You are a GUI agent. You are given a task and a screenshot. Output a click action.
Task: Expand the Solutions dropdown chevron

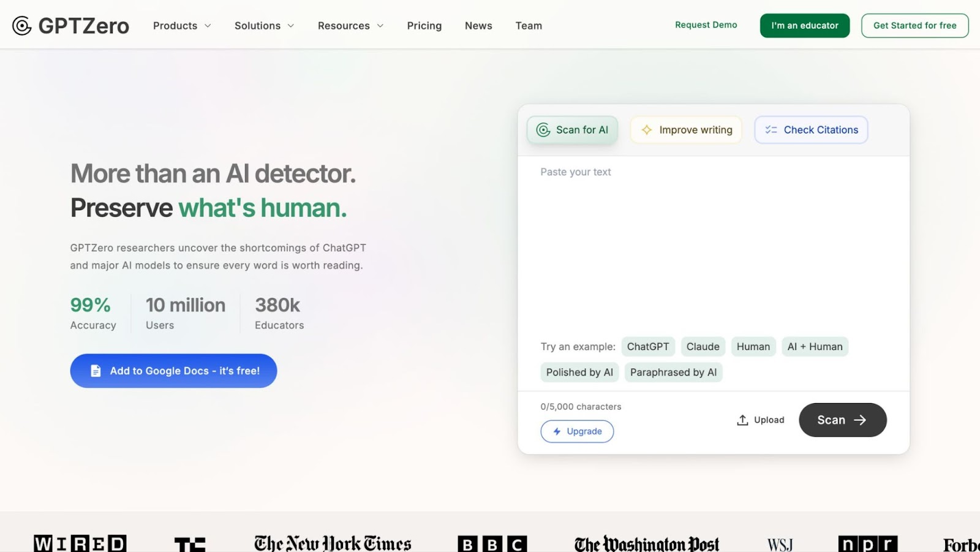click(x=291, y=26)
